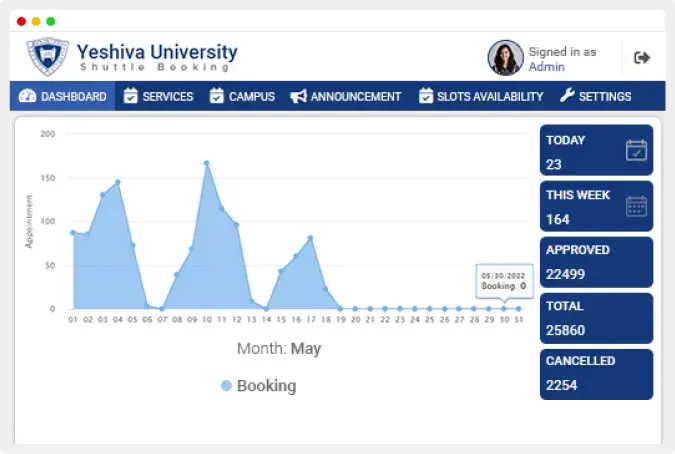Click the Yeshiva University shield logo
The width and height of the screenshot is (675, 454).
point(47,57)
